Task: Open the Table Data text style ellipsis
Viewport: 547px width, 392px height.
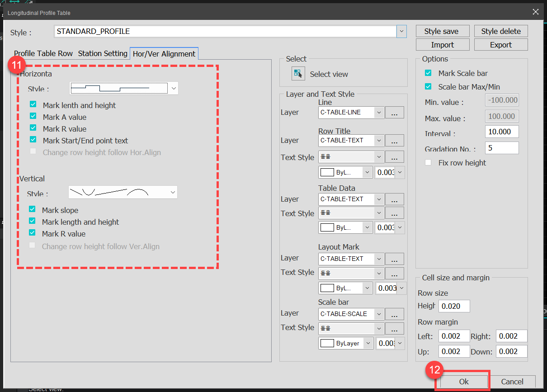Action: pyautogui.click(x=394, y=213)
